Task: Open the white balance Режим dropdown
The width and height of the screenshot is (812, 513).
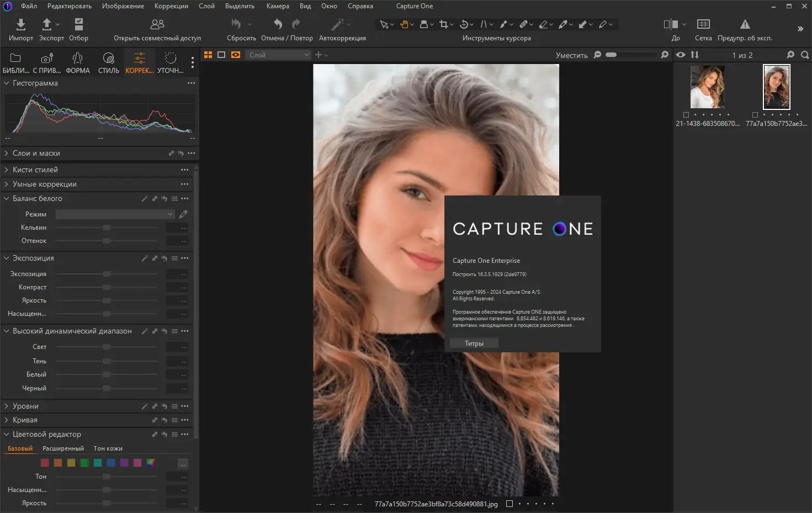Action: (x=115, y=214)
